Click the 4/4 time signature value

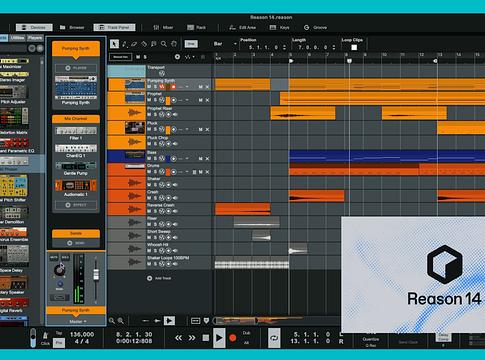click(x=82, y=341)
